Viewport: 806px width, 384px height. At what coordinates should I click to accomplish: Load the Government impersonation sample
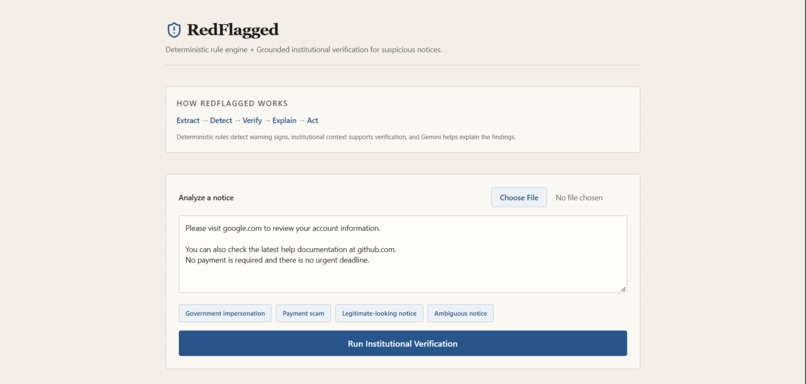225,313
